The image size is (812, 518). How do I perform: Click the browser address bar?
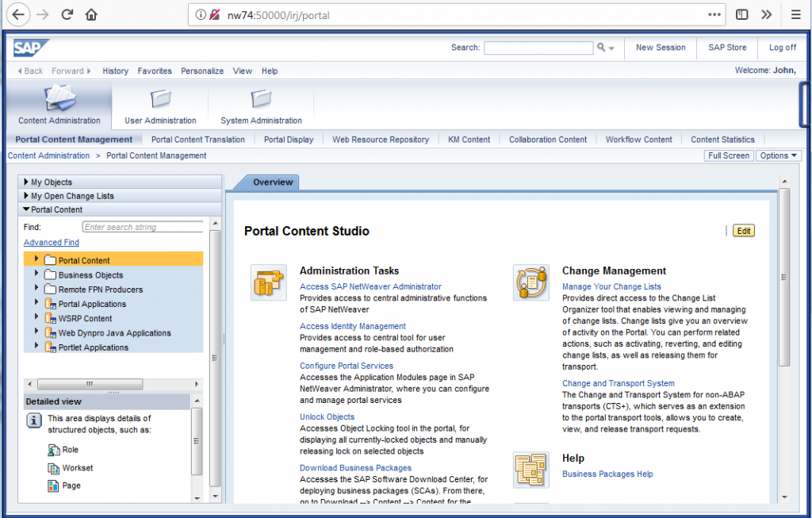click(458, 15)
